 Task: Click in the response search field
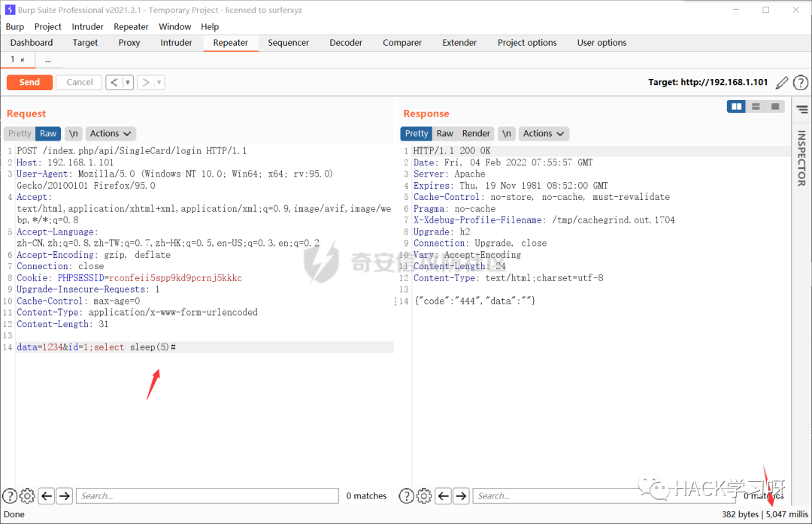604,496
